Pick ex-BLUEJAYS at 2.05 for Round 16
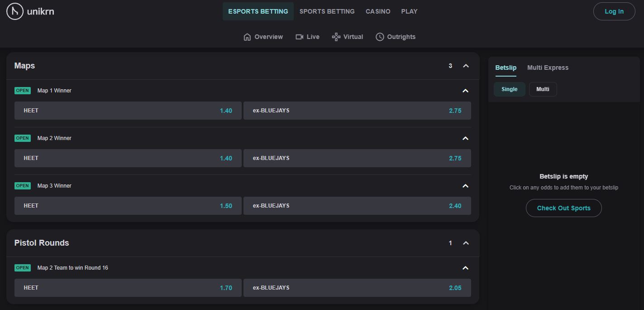This screenshot has width=644, height=310. (357, 288)
